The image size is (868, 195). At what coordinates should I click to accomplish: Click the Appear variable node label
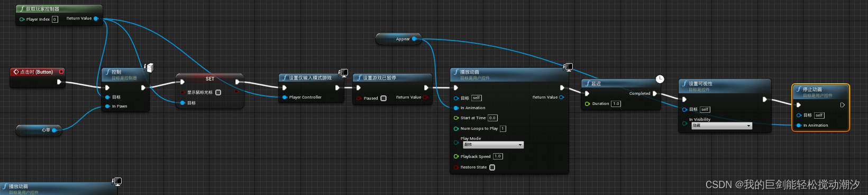click(x=403, y=39)
